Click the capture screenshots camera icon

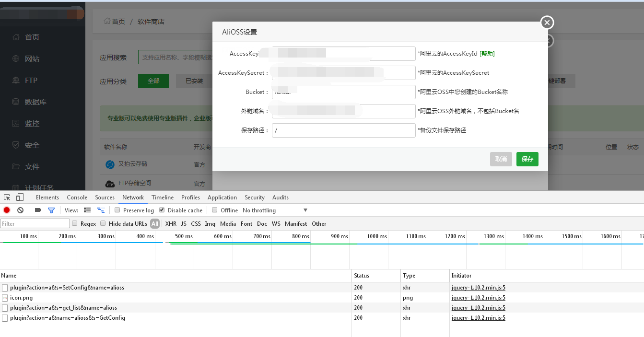38,210
